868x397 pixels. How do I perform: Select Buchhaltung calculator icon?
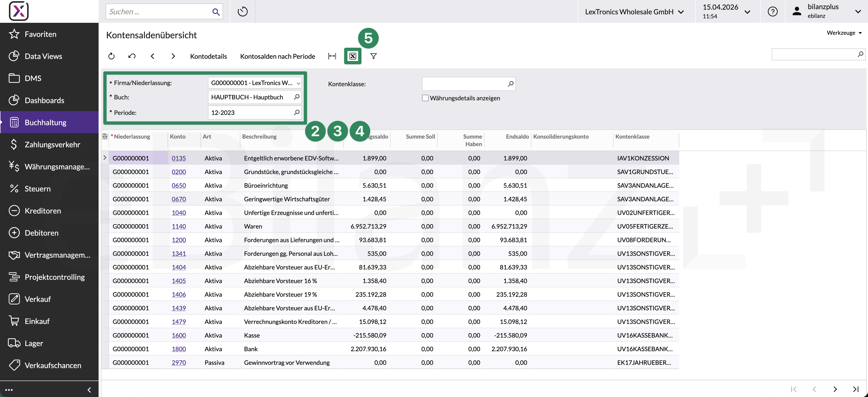14,122
